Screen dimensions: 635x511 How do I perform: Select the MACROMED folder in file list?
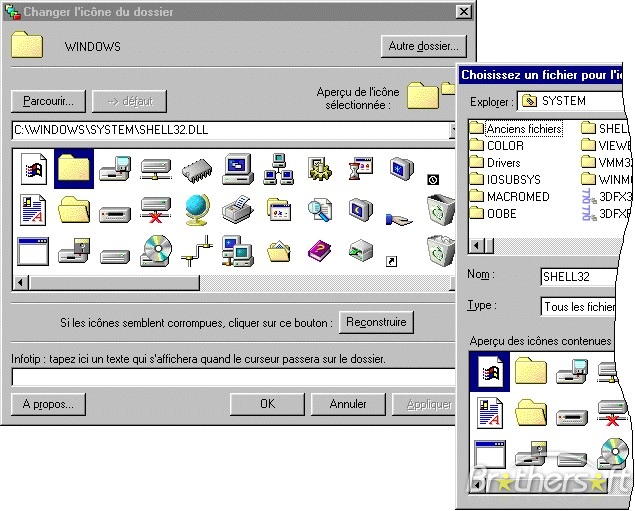(510, 197)
